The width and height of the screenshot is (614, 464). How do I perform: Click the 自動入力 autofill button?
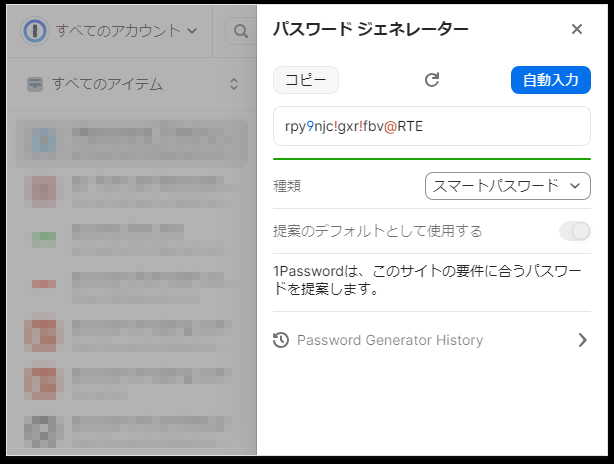pos(551,80)
